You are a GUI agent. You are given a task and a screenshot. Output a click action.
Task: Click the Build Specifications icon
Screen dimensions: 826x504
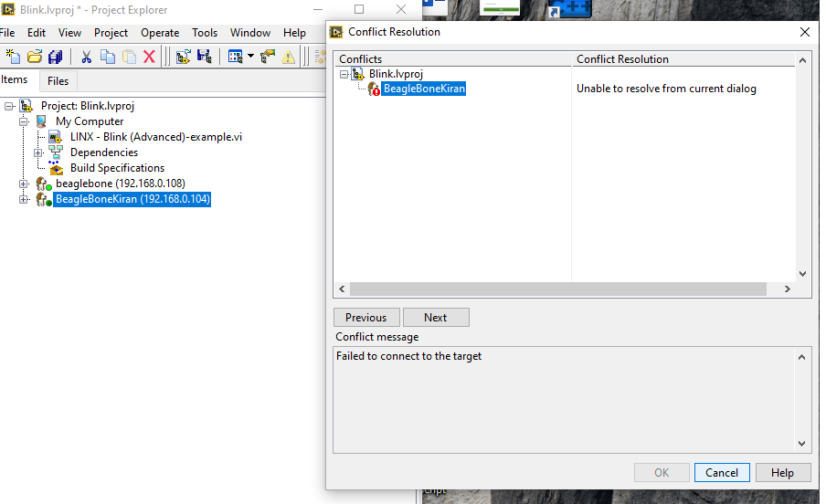pos(56,167)
